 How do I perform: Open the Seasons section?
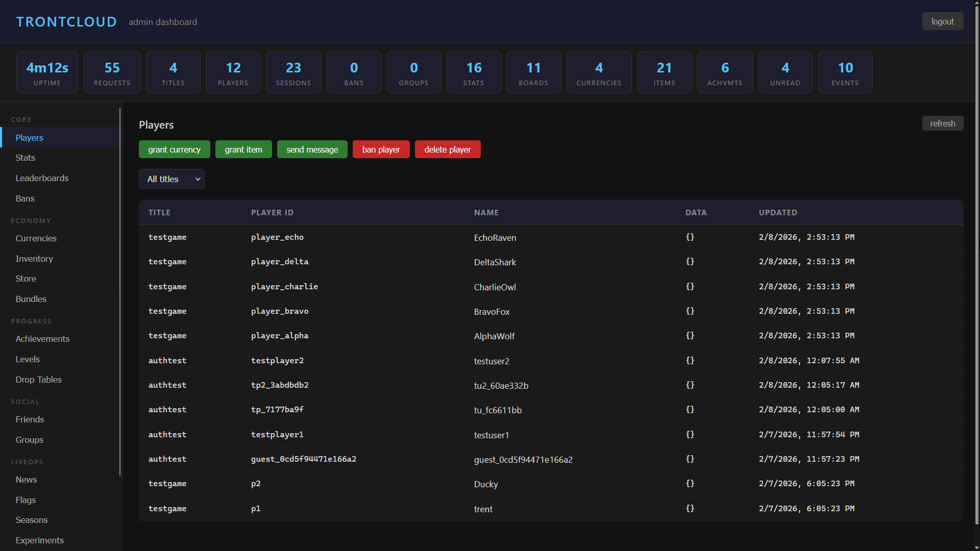[31, 519]
